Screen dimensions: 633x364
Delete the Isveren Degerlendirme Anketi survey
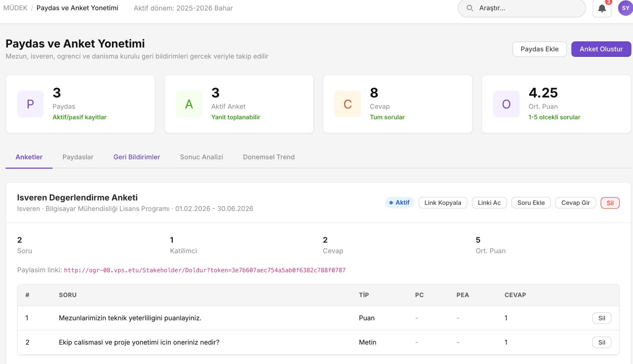coord(610,203)
